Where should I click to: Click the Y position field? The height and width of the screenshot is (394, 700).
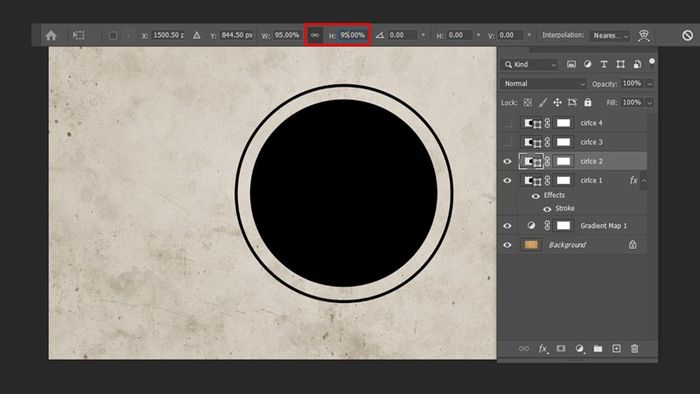(x=237, y=35)
